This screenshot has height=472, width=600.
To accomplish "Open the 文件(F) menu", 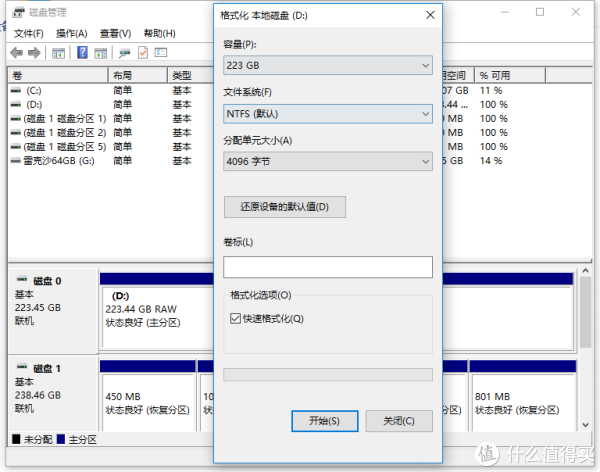I will [x=29, y=34].
